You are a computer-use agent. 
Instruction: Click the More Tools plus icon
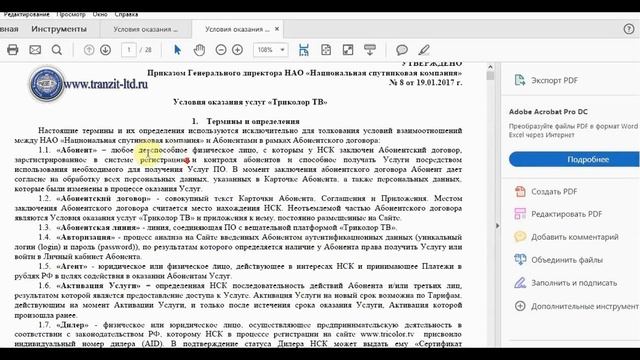click(x=520, y=306)
